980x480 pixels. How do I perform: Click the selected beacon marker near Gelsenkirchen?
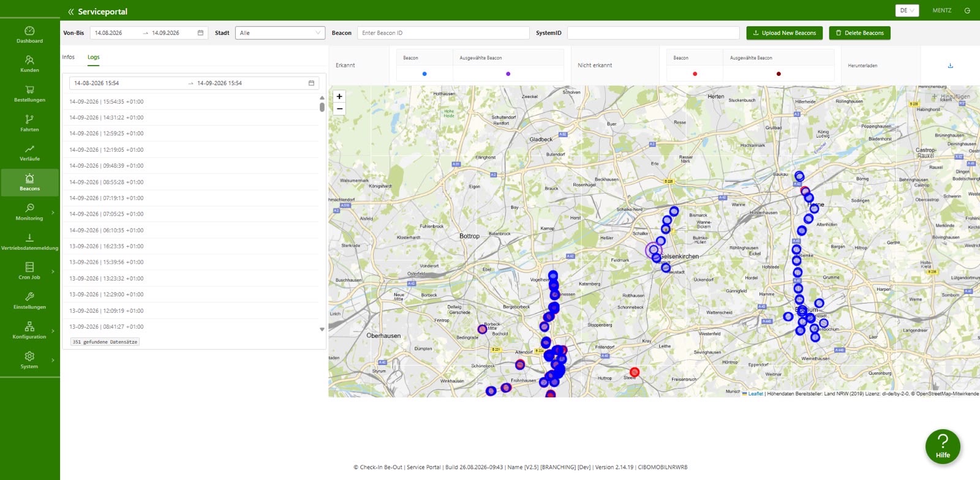[x=654, y=250]
